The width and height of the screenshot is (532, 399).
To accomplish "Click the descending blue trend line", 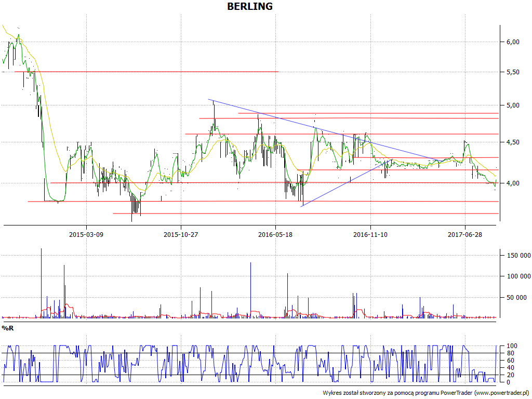I will coord(326,130).
